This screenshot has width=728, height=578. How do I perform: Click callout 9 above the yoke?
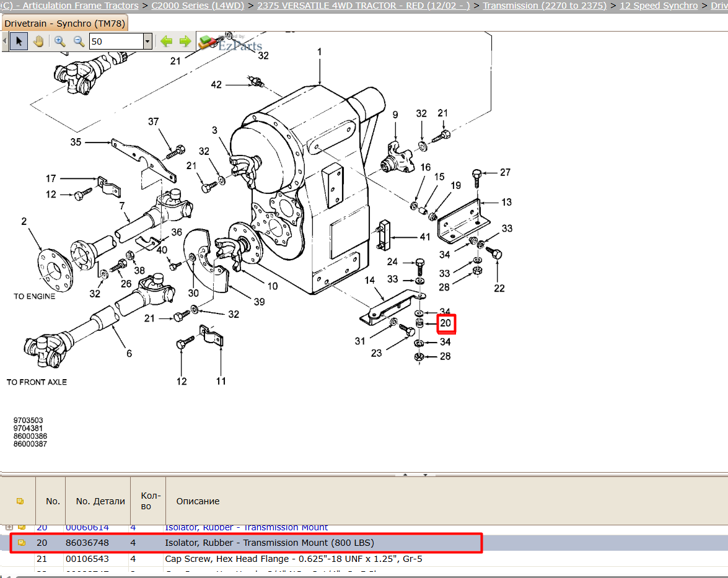click(x=395, y=115)
